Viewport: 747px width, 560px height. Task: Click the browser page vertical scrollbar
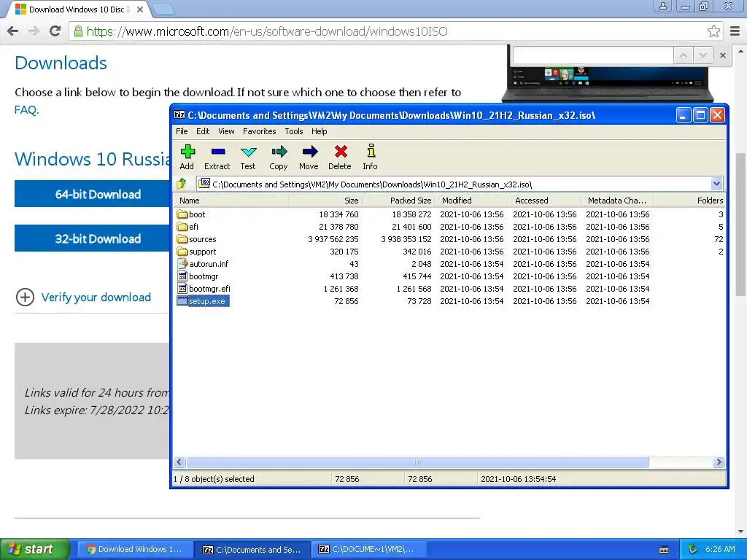click(x=741, y=224)
